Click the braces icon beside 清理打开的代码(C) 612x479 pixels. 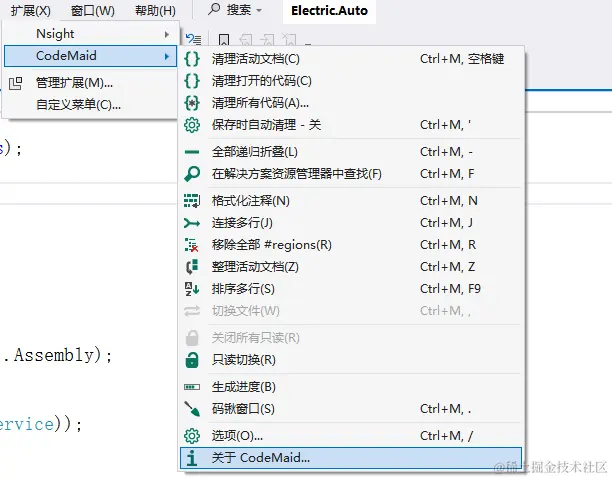point(192,81)
